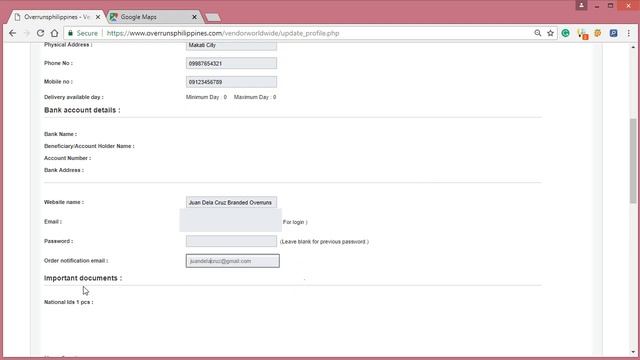Click the address bar URL
This screenshot has height=360, width=640.
[x=223, y=33]
